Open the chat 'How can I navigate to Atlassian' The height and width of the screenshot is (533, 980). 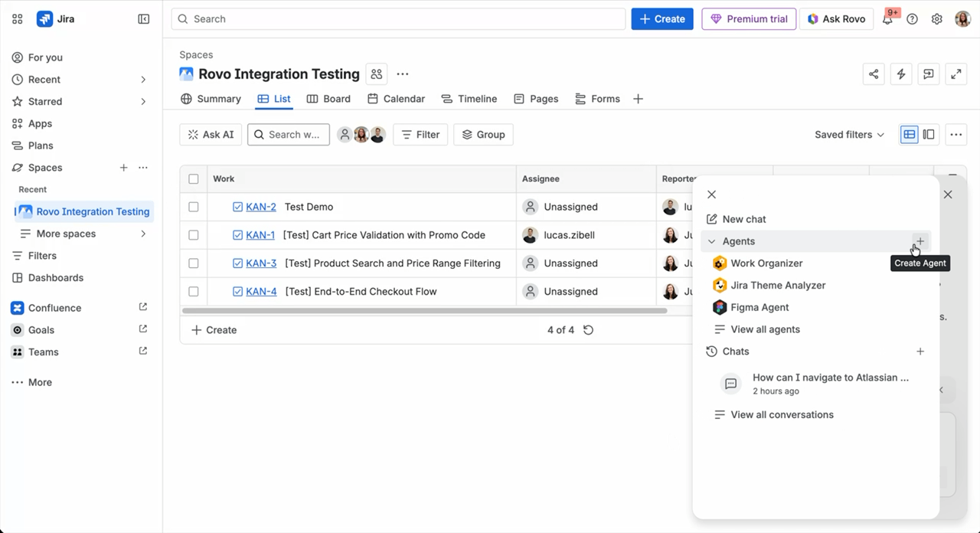816,384
